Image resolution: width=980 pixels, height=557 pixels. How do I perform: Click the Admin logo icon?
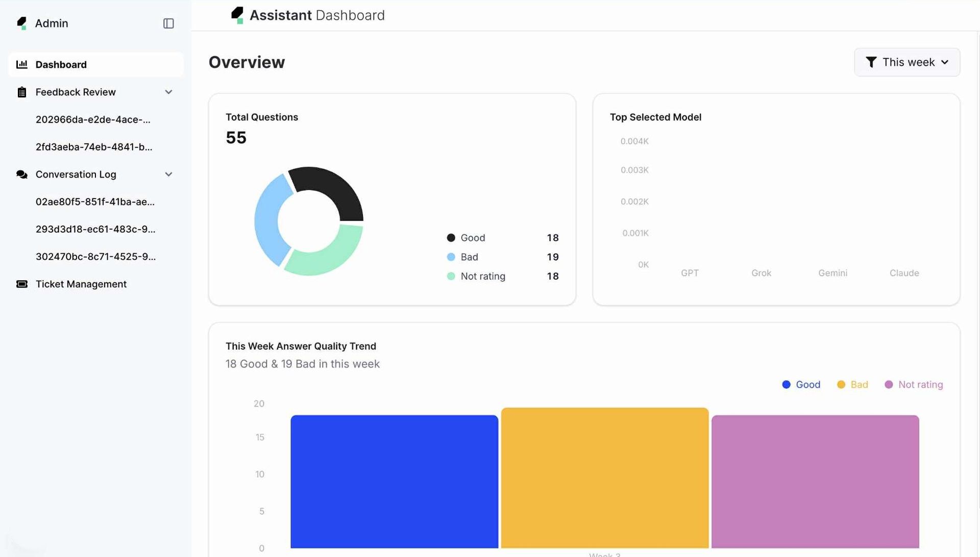point(21,23)
